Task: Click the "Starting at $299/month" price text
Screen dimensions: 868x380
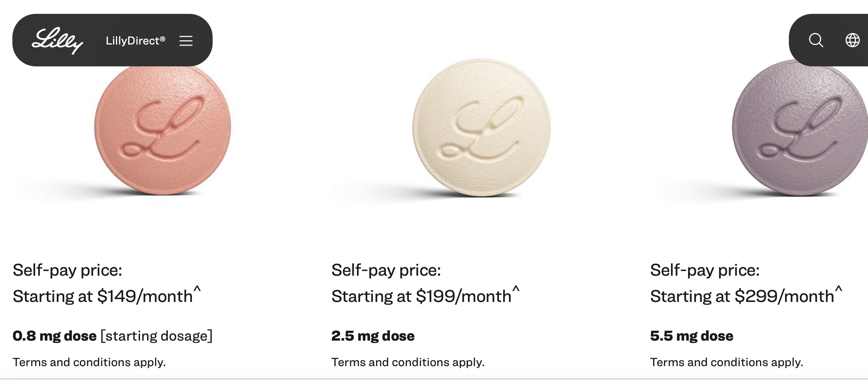Action: coord(742,296)
